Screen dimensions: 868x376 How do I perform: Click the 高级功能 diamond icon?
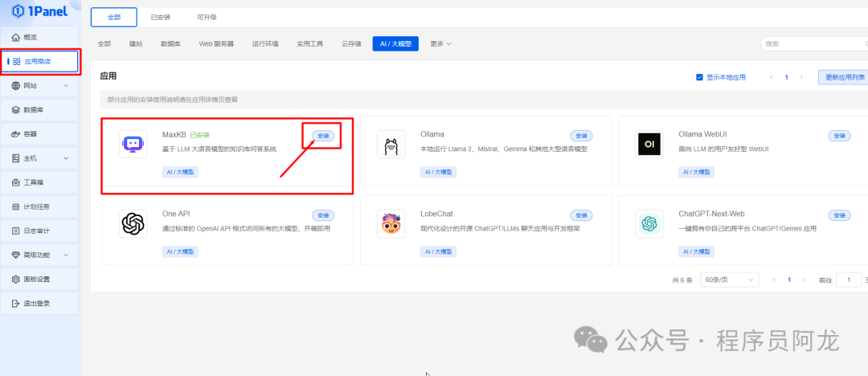click(15, 255)
